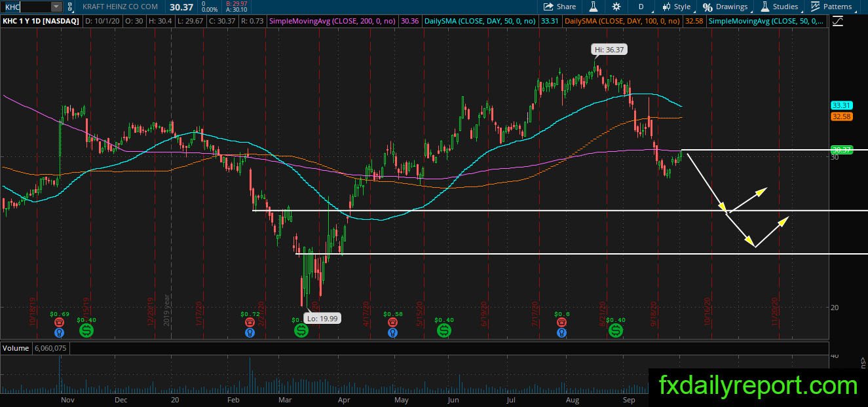Click the lightbulb icon under $0.6 earnings
Image resolution: width=868 pixels, height=407 pixels.
point(561,332)
